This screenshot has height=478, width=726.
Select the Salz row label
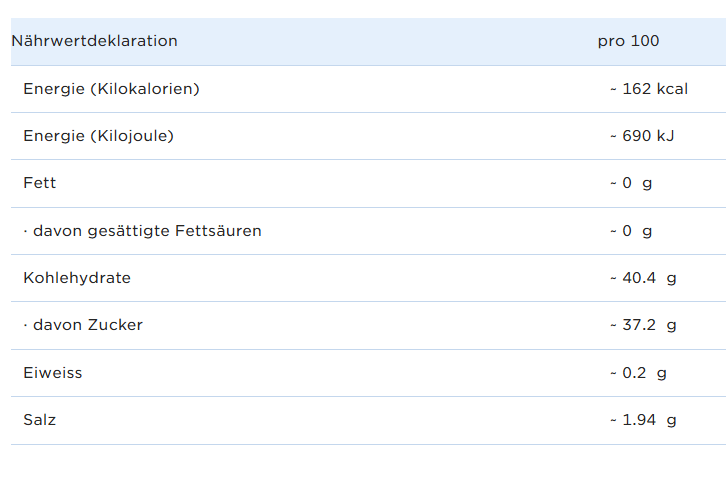pos(40,420)
